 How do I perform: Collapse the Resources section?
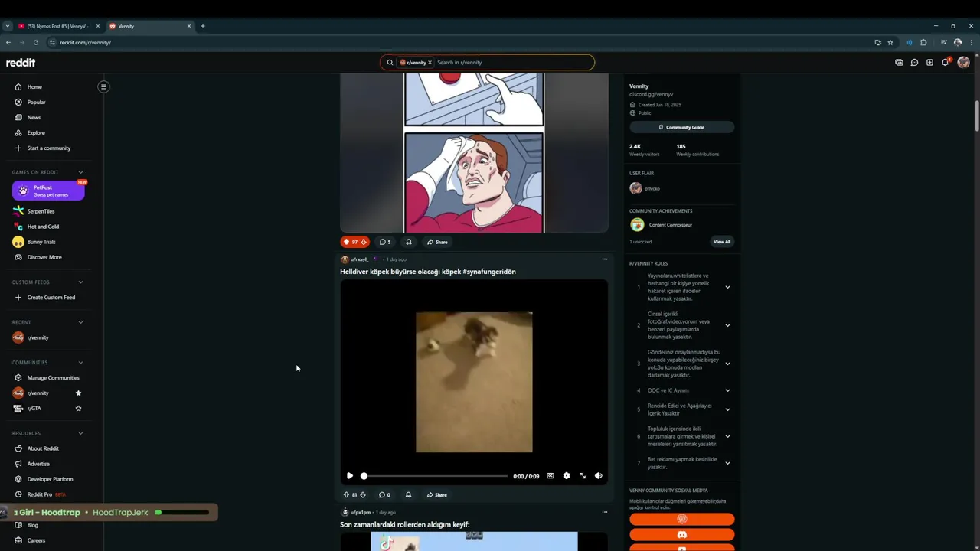click(x=80, y=434)
